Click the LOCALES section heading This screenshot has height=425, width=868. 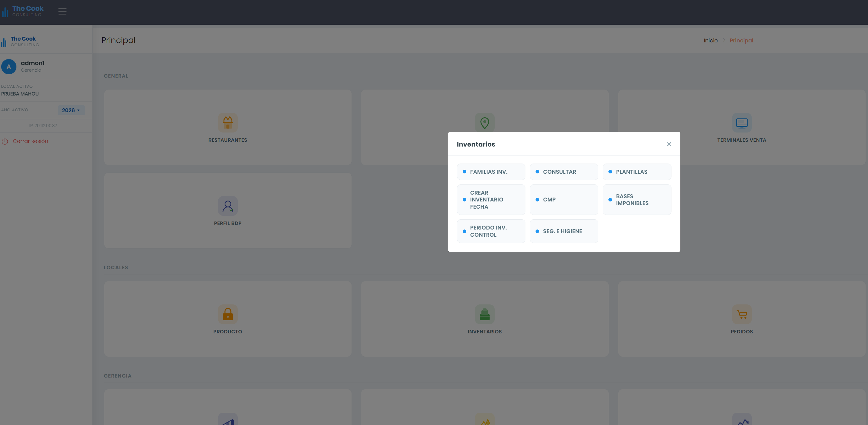click(x=116, y=267)
